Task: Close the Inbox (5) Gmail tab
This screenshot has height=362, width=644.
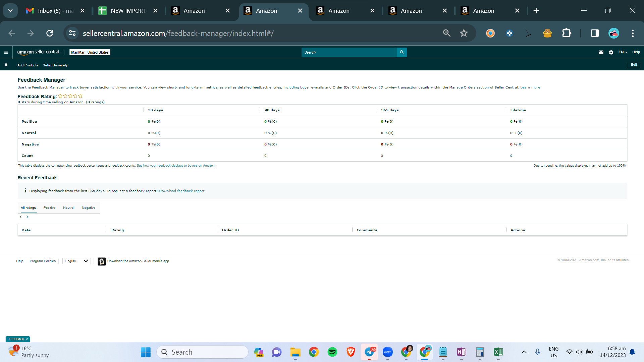Action: point(83,11)
